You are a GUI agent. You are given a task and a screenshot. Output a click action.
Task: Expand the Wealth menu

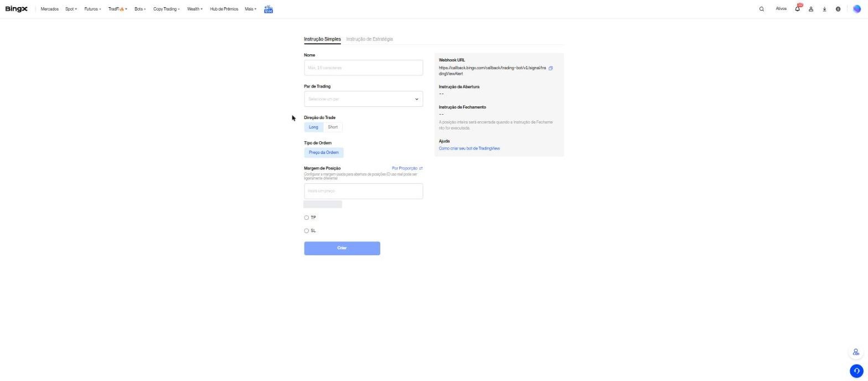tap(195, 9)
